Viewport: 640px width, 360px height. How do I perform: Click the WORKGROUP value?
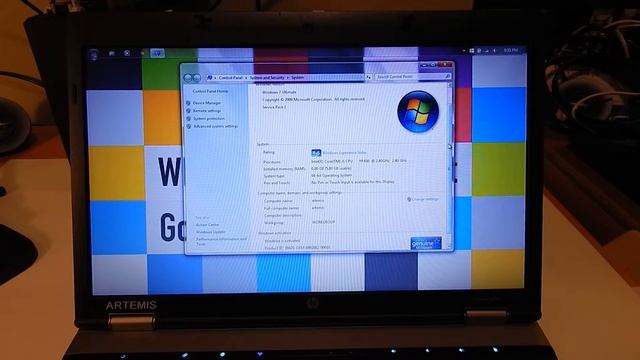[323, 222]
